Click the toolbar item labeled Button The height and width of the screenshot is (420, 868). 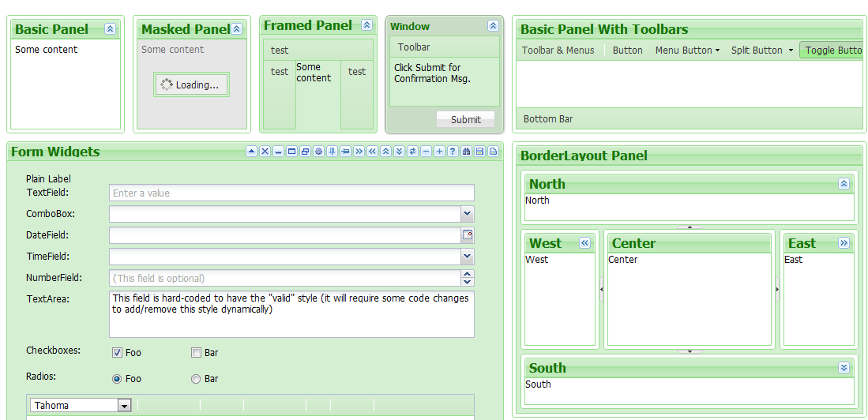[628, 51]
